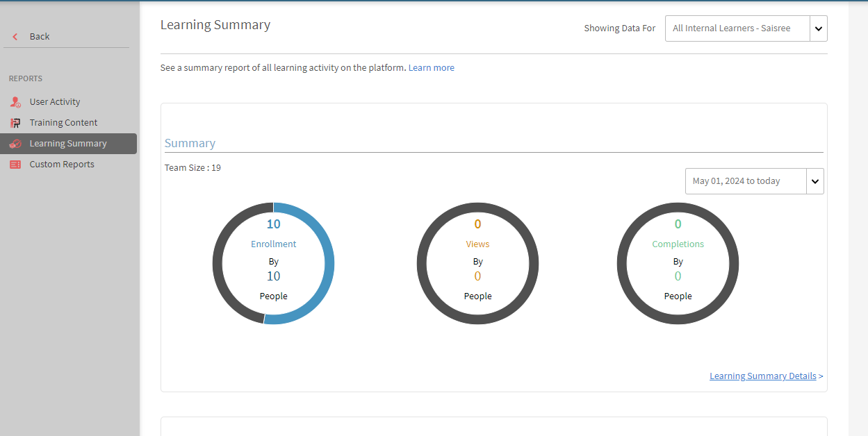Click the red Back arrow icon
This screenshot has width=868, height=436.
click(15, 37)
